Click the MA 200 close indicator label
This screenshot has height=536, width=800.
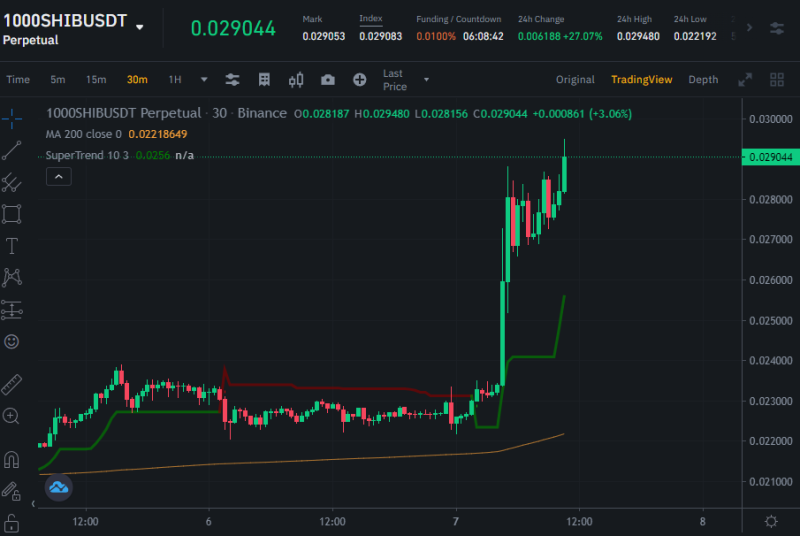pyautogui.click(x=84, y=134)
